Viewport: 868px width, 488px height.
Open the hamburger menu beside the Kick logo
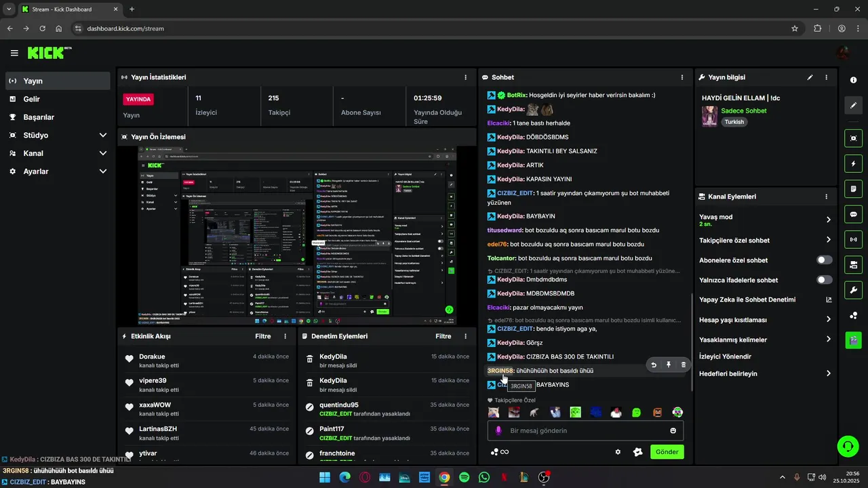(x=14, y=53)
